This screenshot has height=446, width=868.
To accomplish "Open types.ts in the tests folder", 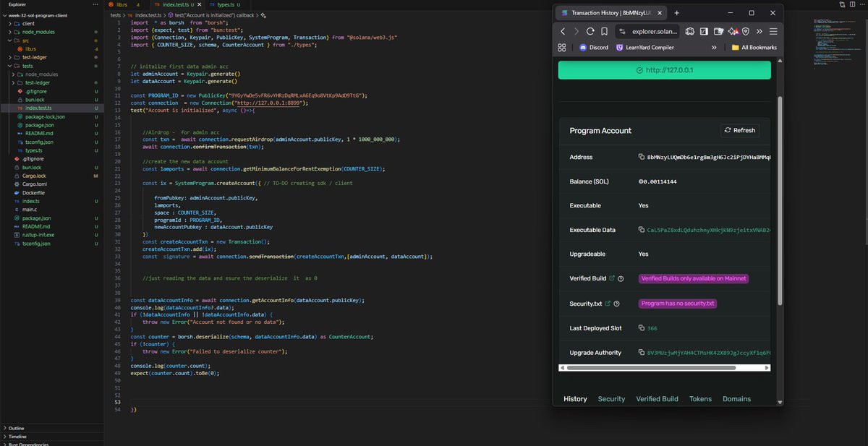I will [33, 150].
